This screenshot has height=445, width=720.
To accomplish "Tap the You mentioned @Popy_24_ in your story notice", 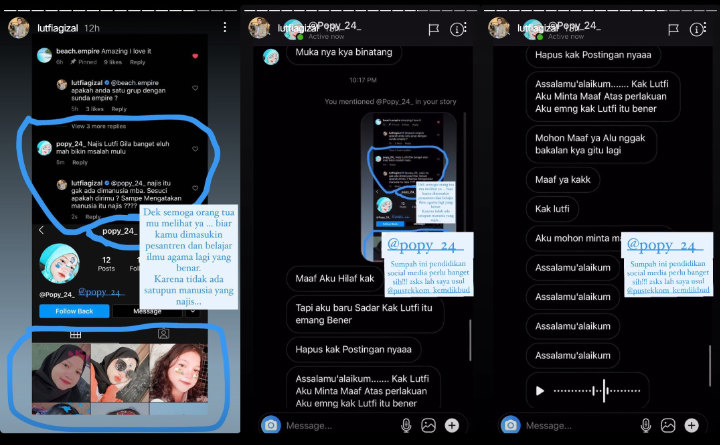I will [x=390, y=101].
